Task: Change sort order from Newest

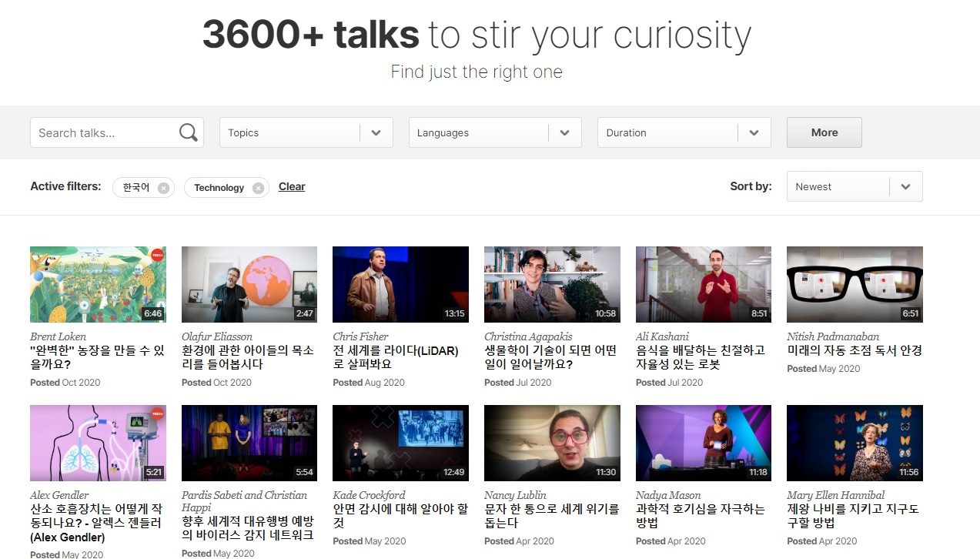Action: tap(854, 186)
